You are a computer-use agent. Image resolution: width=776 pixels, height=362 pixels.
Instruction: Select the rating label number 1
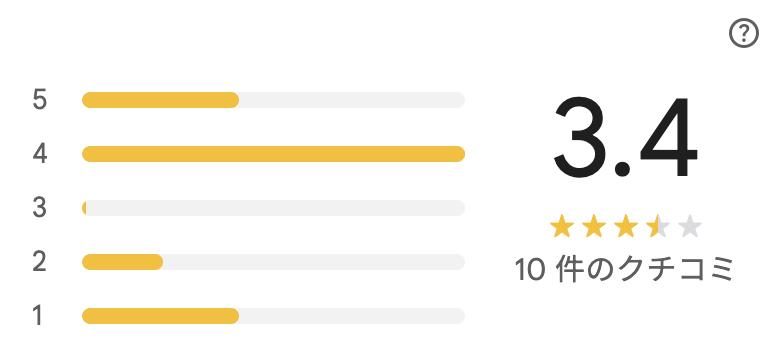tap(39, 316)
